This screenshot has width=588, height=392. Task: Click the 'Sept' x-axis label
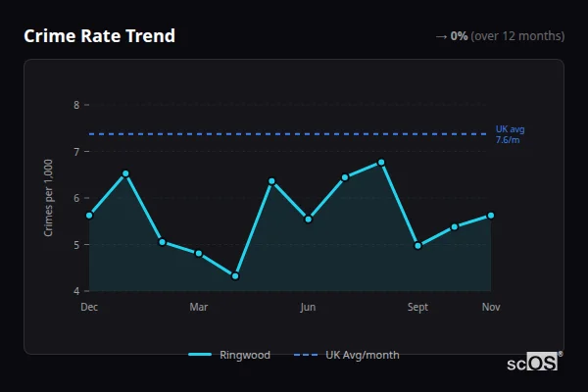click(417, 307)
